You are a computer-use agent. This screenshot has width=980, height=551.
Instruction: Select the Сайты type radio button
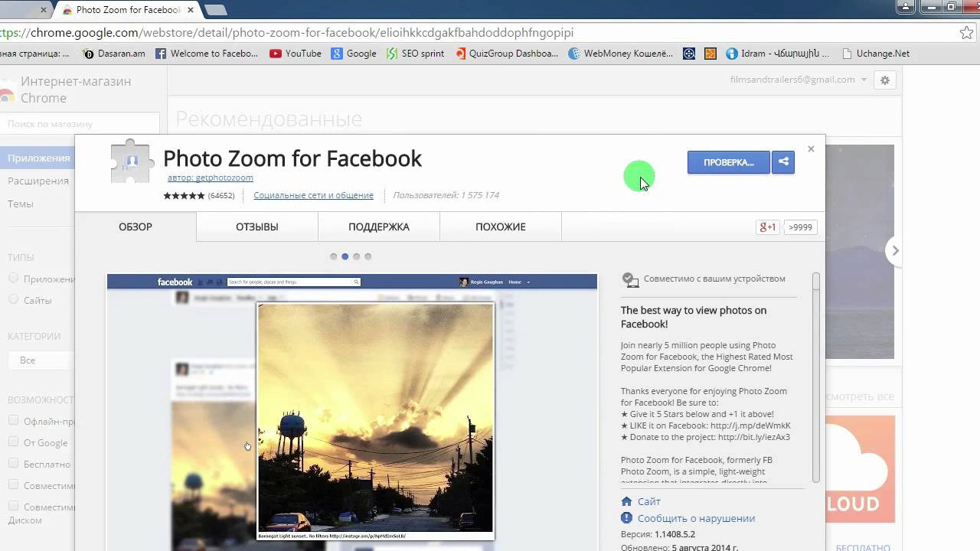pos(13,300)
